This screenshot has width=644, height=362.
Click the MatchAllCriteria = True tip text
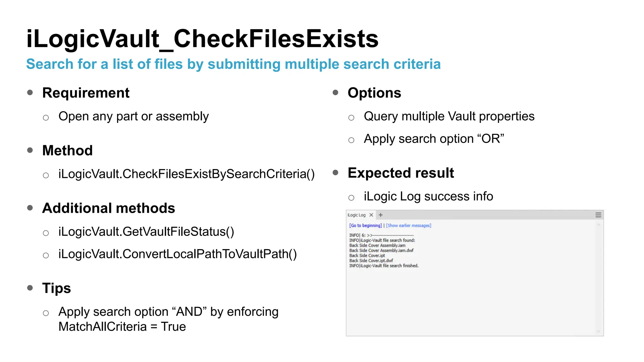(122, 327)
